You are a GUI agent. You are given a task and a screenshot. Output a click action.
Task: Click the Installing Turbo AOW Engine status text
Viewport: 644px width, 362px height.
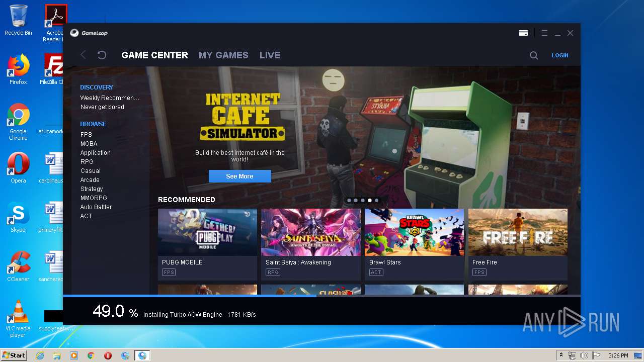183,314
